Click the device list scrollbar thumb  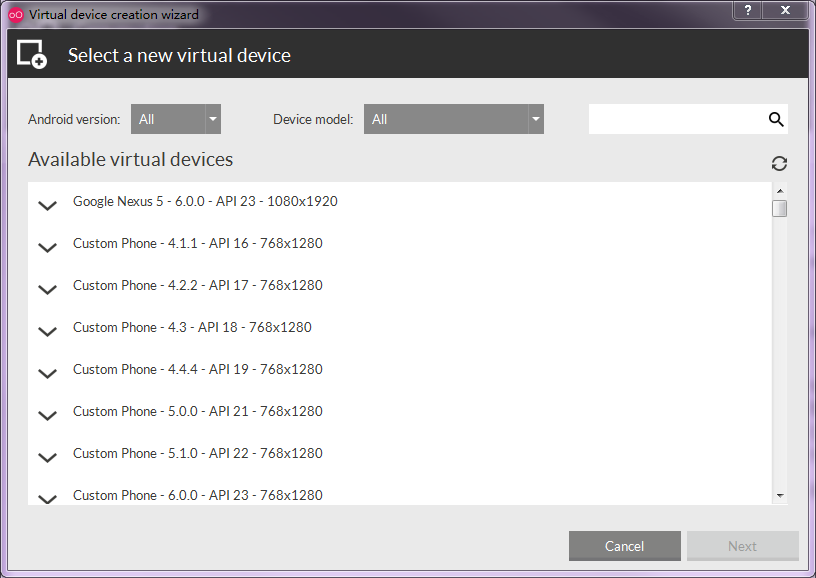click(780, 208)
